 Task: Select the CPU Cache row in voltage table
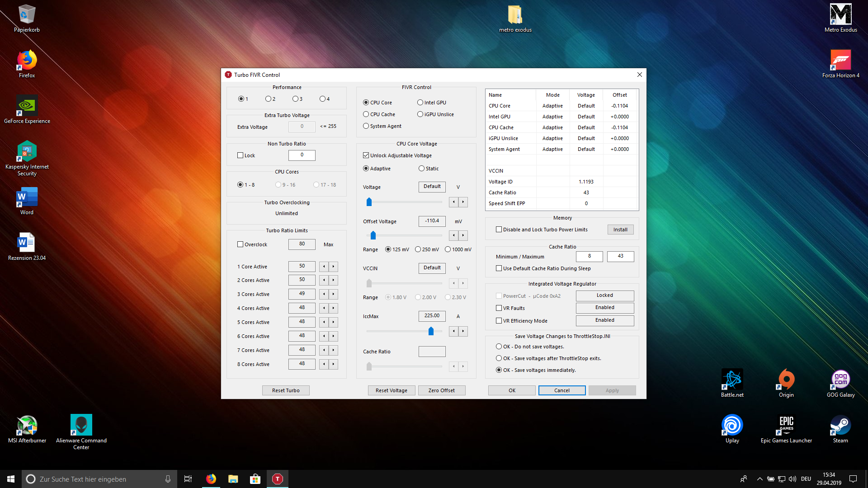tap(561, 127)
